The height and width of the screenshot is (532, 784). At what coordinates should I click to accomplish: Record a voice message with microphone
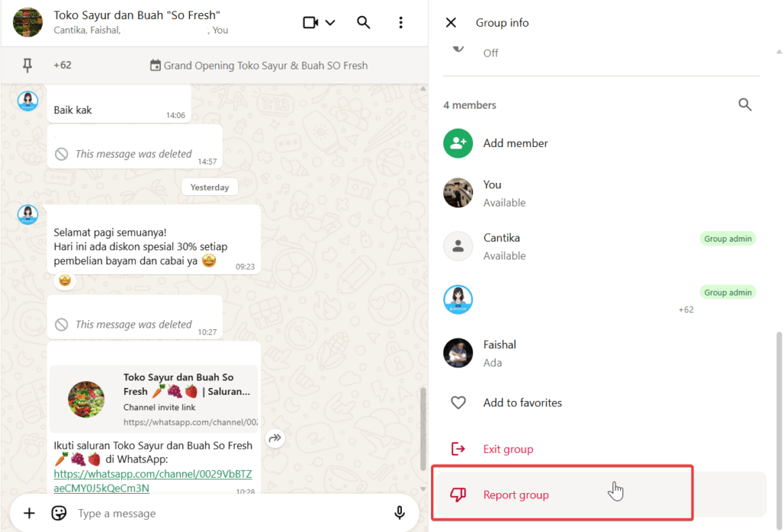pos(399,513)
